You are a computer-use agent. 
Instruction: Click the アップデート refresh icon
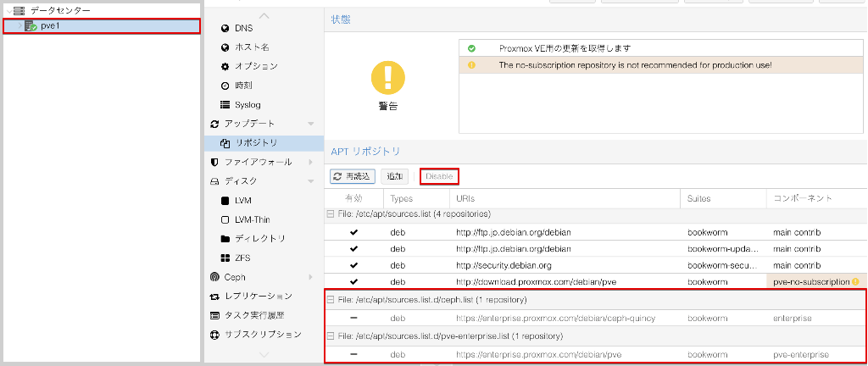point(214,124)
